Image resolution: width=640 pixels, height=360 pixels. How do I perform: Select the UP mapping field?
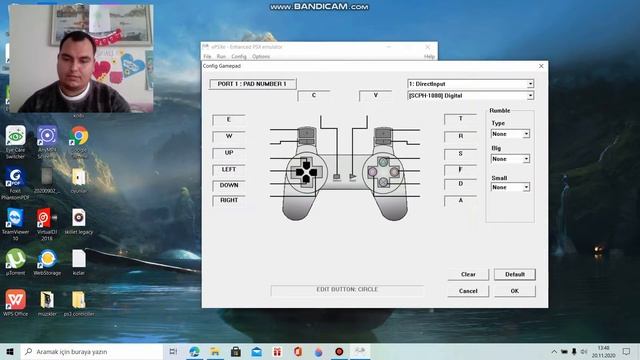[229, 153]
